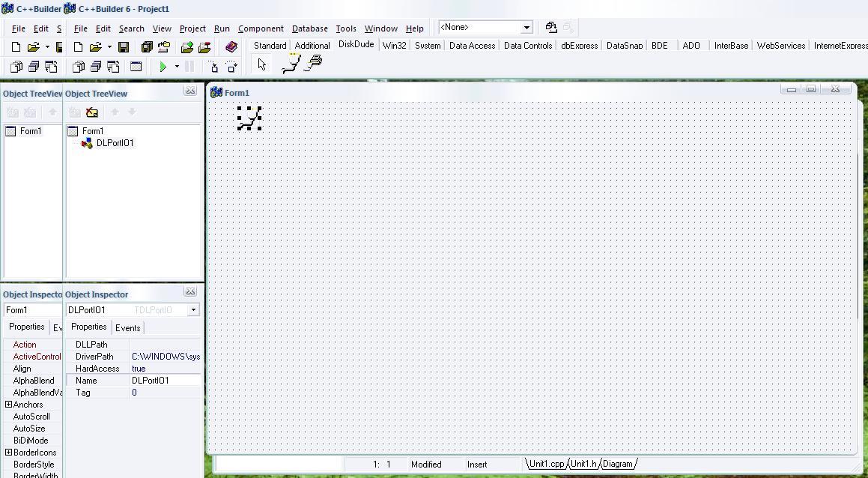Open the Search menu
The image size is (868, 478).
(x=131, y=28)
